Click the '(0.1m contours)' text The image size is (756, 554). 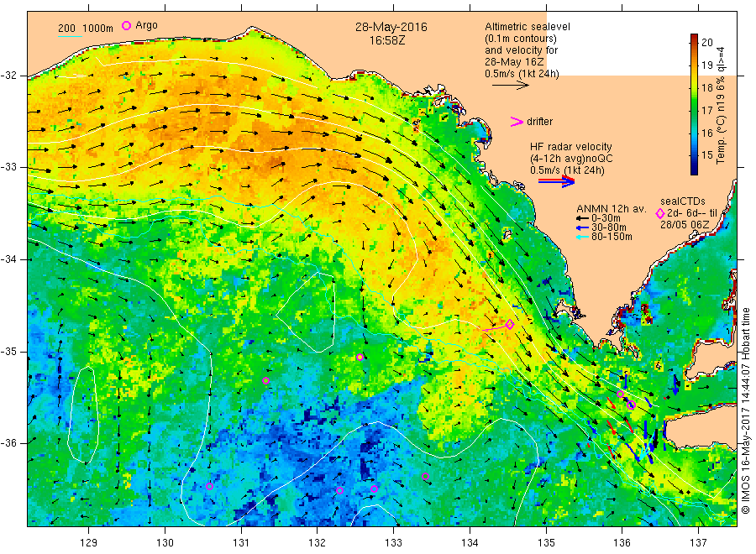(521, 39)
